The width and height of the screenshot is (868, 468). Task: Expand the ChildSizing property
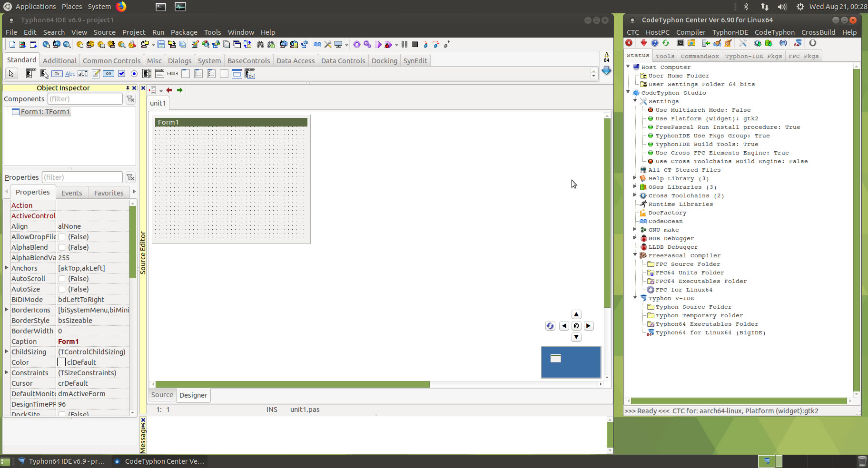[7, 351]
